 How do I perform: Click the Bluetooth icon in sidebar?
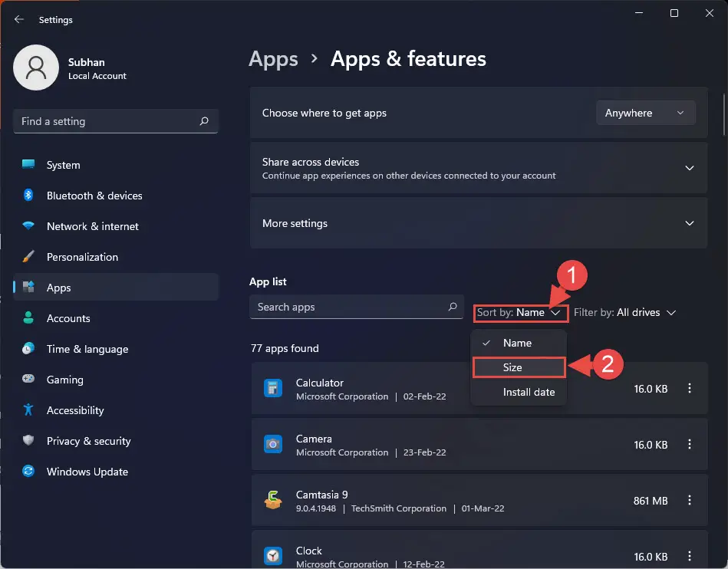point(28,195)
